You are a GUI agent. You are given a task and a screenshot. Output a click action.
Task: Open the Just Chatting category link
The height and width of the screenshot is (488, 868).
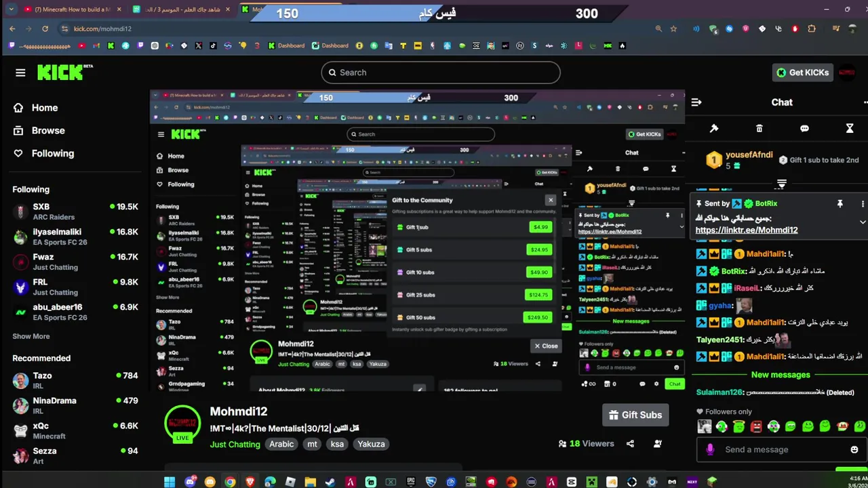tap(235, 444)
